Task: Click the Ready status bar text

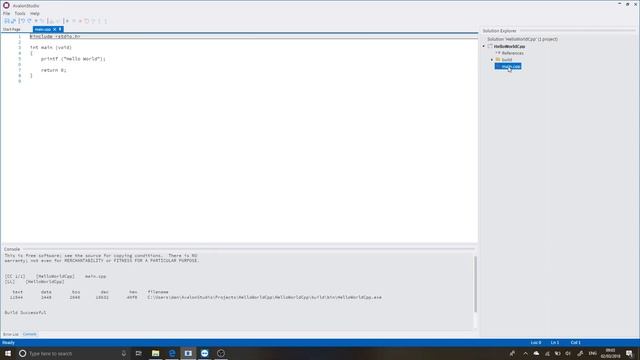Action: [8, 343]
